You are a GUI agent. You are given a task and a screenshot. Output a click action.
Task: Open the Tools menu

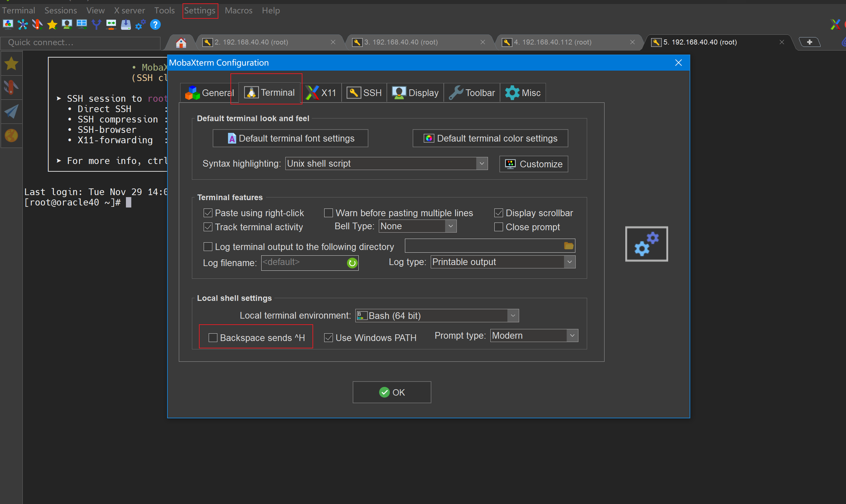[x=164, y=10]
